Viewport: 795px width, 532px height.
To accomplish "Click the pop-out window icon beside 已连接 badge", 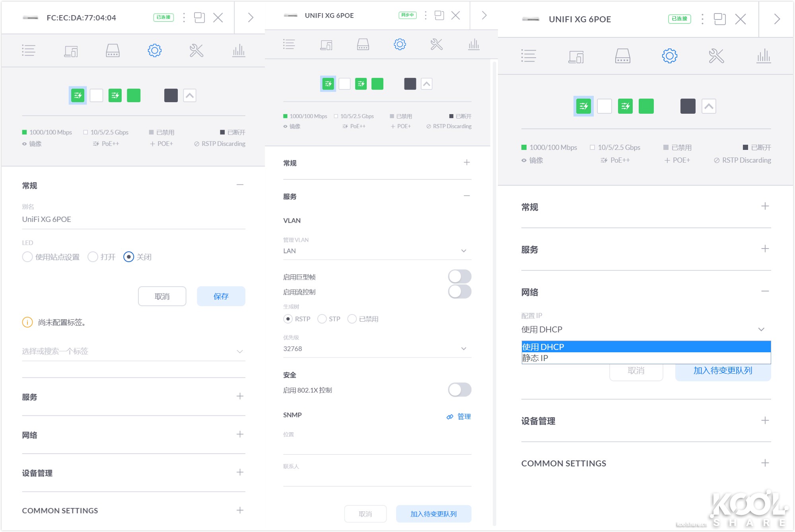I will (x=200, y=17).
